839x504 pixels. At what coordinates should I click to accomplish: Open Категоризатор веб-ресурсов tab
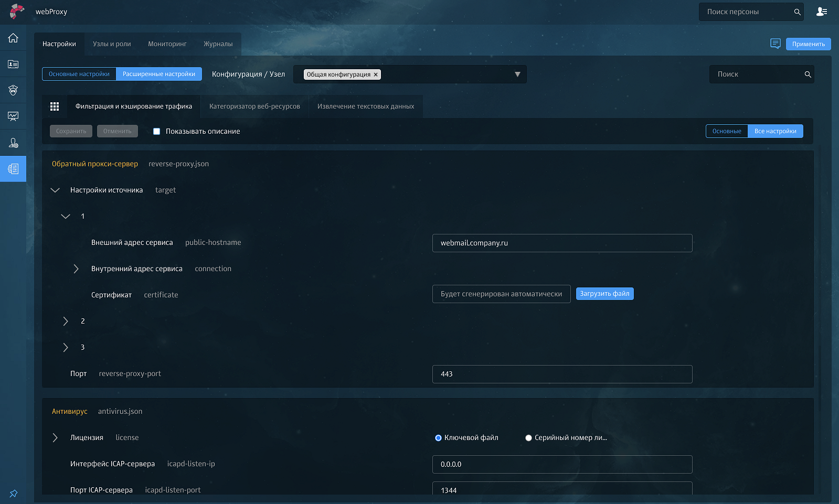[x=254, y=106]
